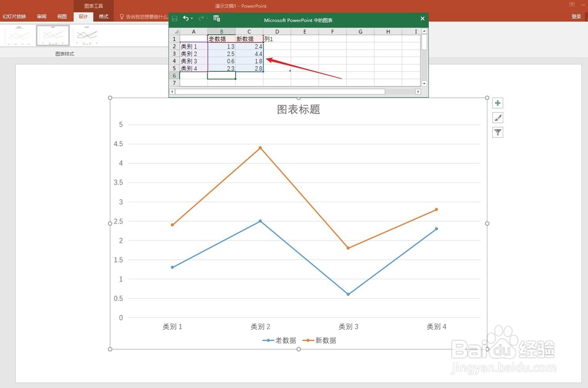Click the 登录 sign-in link
Screen dimensions: 588x388
pos(576,16)
